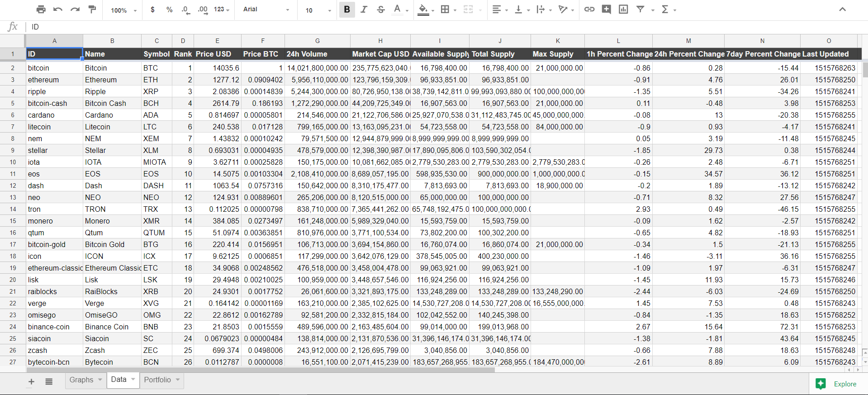The image size is (868, 395).
Task: Click the Price USD header cell
Action: click(218, 54)
